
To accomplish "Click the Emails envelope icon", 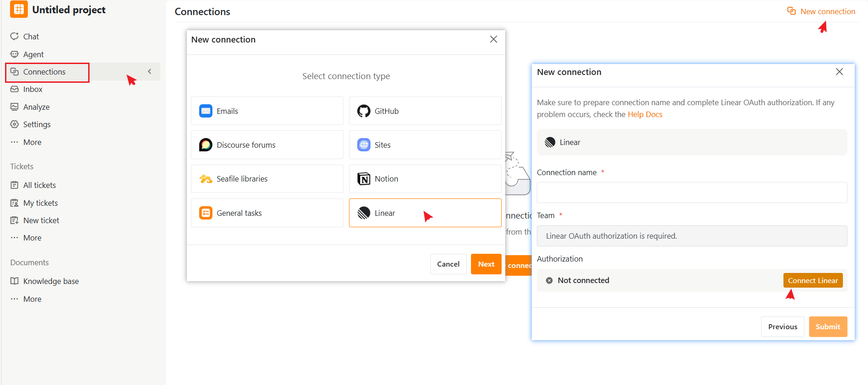I will pos(206,111).
